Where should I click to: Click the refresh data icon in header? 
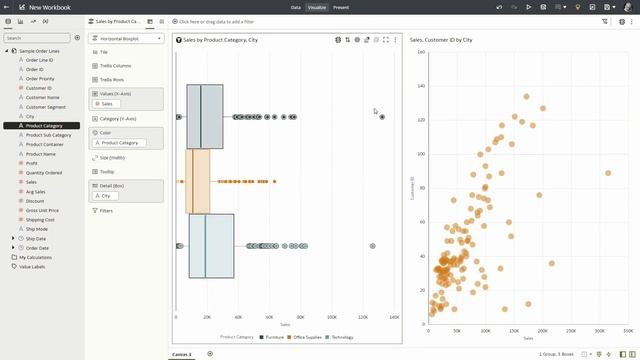(543, 7)
